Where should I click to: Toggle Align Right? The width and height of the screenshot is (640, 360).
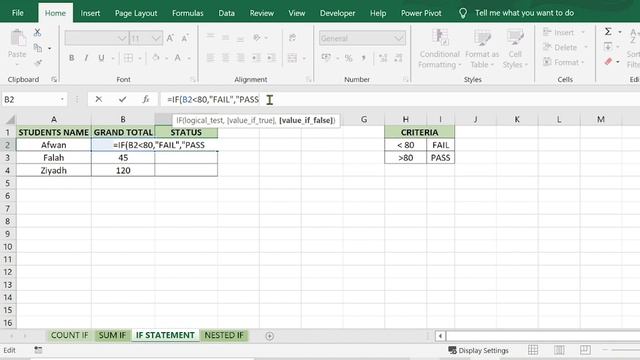pos(240,58)
